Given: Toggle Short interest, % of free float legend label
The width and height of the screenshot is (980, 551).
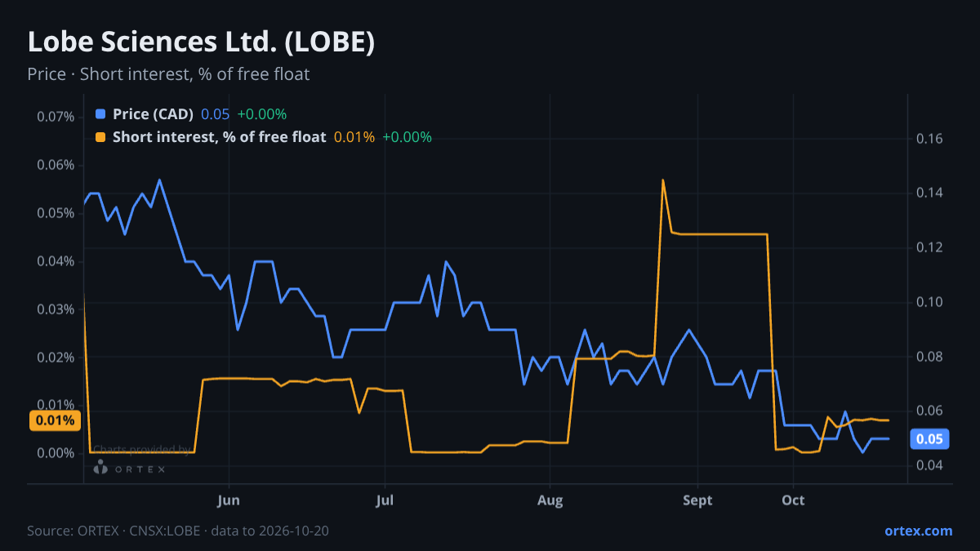Looking at the screenshot, I should tap(219, 137).
